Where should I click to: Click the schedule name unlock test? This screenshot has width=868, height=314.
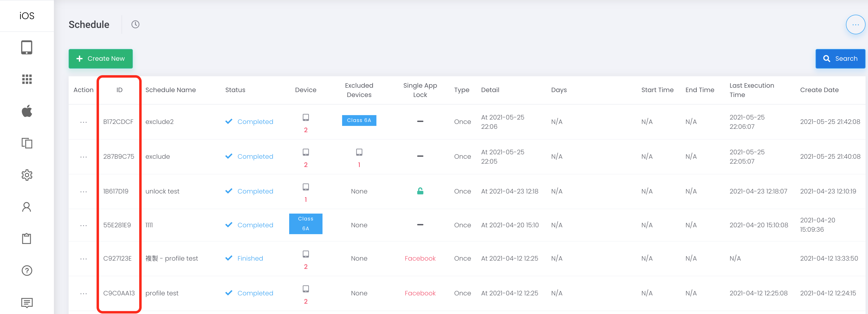[x=162, y=191]
